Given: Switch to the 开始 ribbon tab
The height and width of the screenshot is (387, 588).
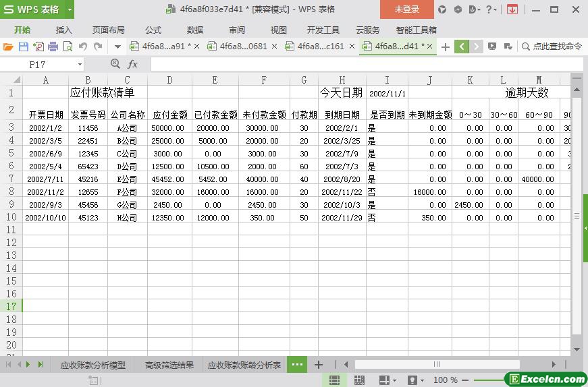Looking at the screenshot, I should click(22, 30).
